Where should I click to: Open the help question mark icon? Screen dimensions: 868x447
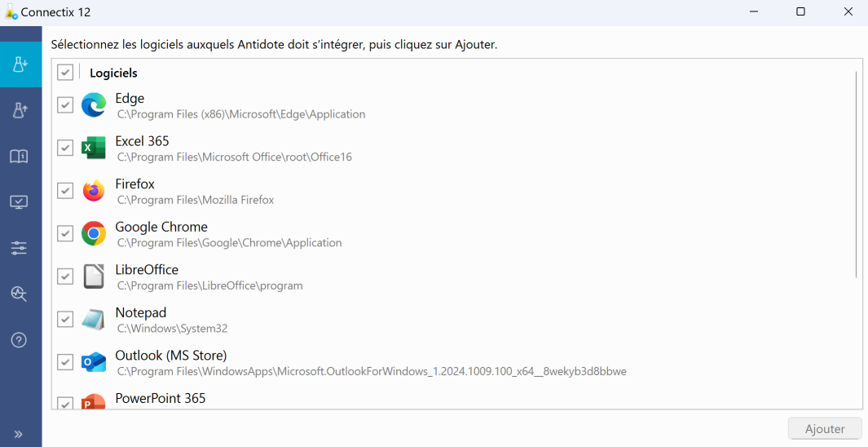click(20, 339)
